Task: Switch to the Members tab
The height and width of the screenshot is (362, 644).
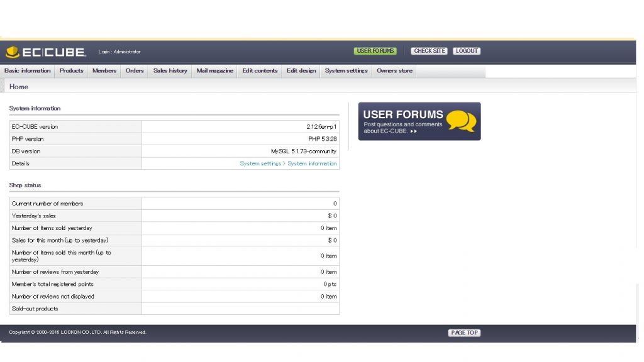Action: click(104, 71)
